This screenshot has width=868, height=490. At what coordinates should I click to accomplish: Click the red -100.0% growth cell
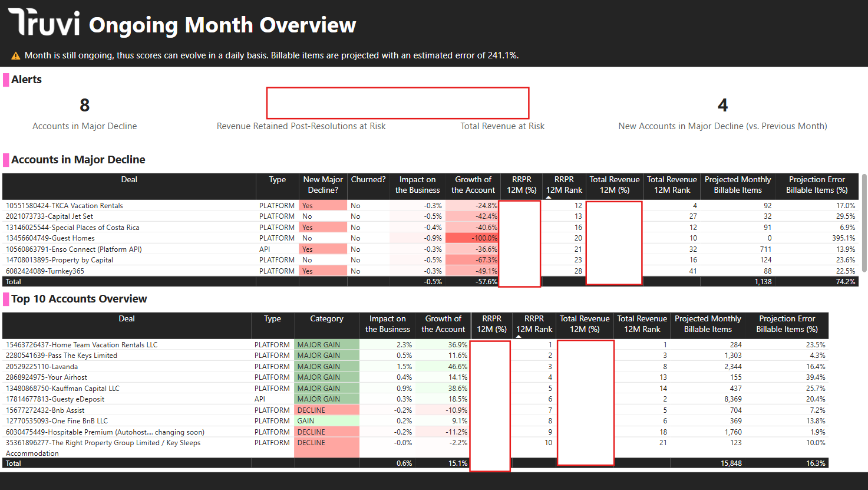tap(472, 238)
